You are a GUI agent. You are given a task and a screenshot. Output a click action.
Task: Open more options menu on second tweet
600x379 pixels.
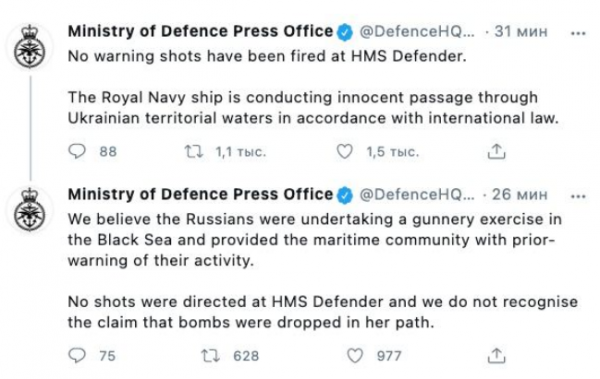tap(578, 197)
